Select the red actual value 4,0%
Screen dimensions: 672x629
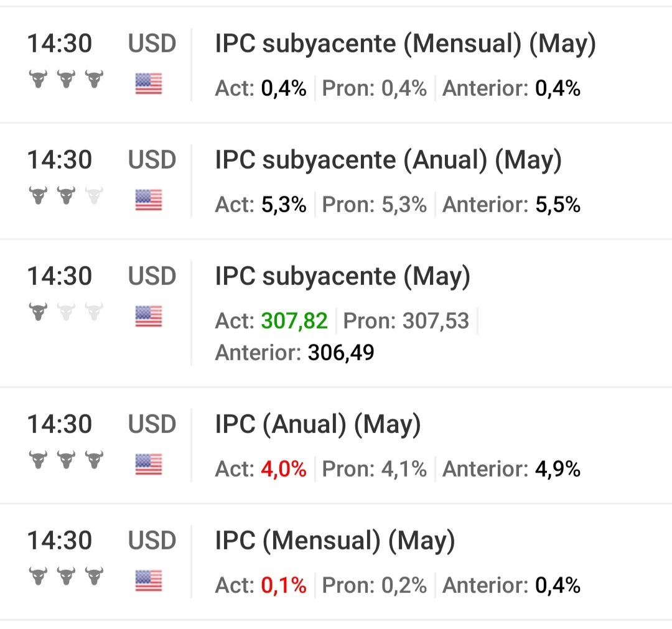point(284,468)
